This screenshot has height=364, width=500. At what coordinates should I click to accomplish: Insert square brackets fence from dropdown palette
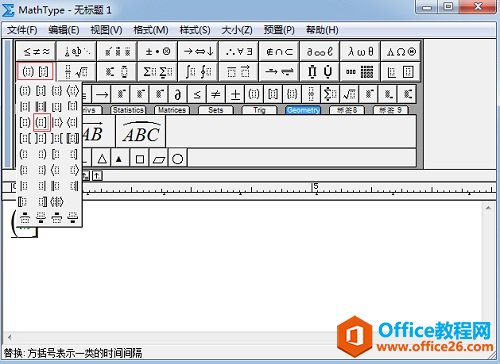pyautogui.click(x=41, y=90)
